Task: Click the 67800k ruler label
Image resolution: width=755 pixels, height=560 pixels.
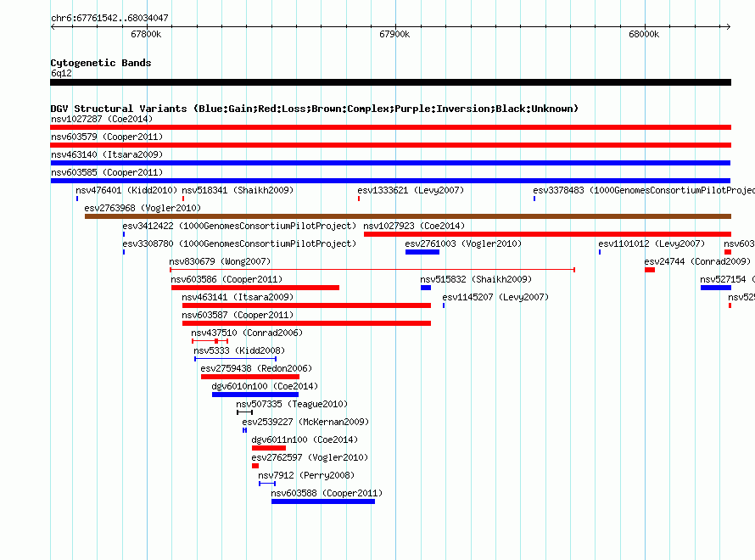Action: [x=146, y=34]
